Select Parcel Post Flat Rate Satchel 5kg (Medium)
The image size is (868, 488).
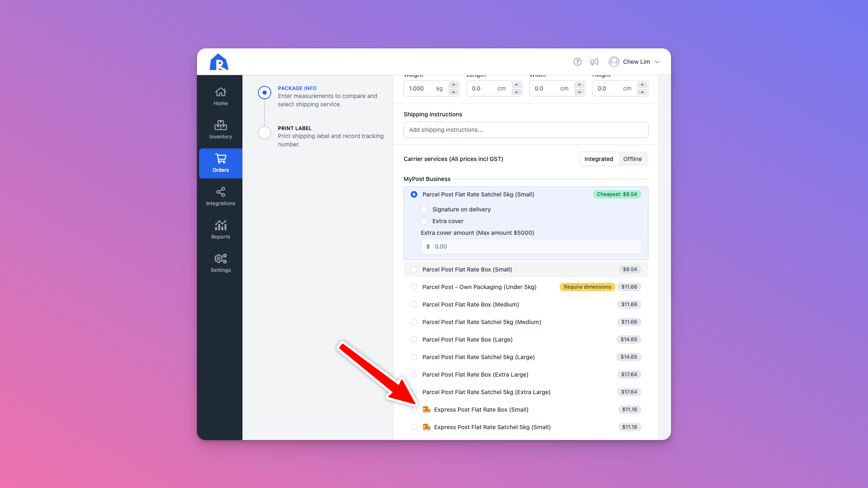[x=414, y=322]
